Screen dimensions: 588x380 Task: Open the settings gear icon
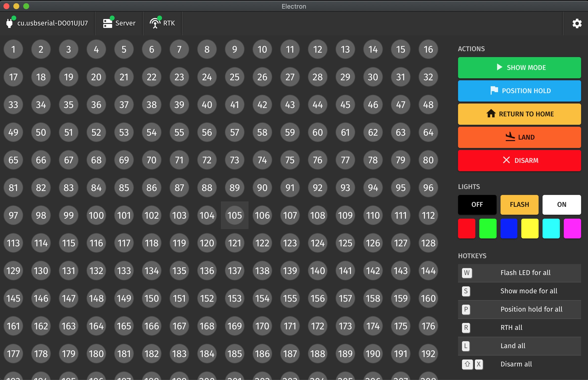pyautogui.click(x=577, y=23)
